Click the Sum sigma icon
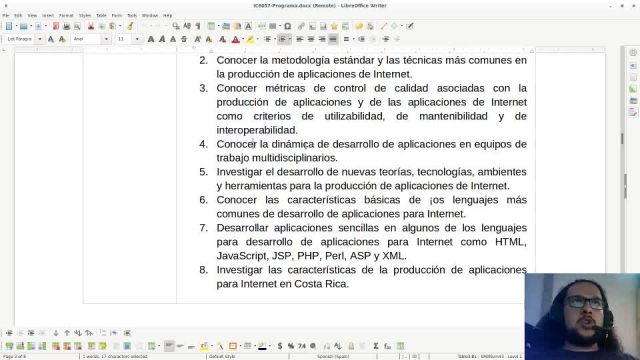The width and height of the screenshot is (640, 360). pyautogui.click(x=376, y=346)
